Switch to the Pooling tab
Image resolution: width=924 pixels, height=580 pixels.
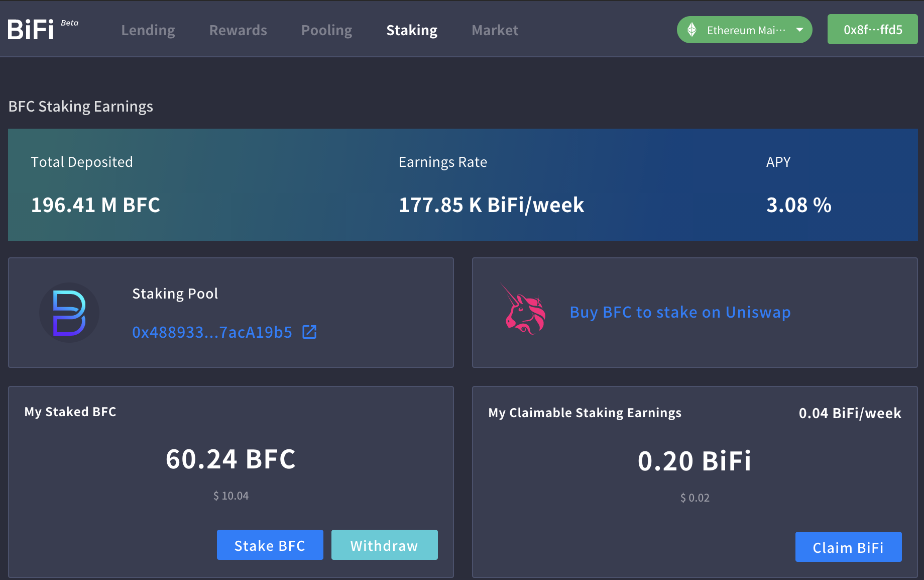[x=326, y=30]
